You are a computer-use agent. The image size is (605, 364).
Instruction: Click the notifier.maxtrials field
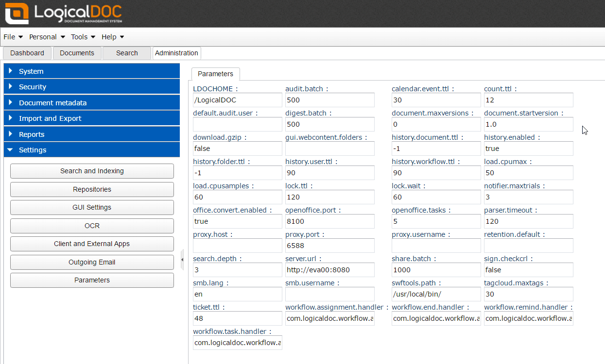coord(529,197)
